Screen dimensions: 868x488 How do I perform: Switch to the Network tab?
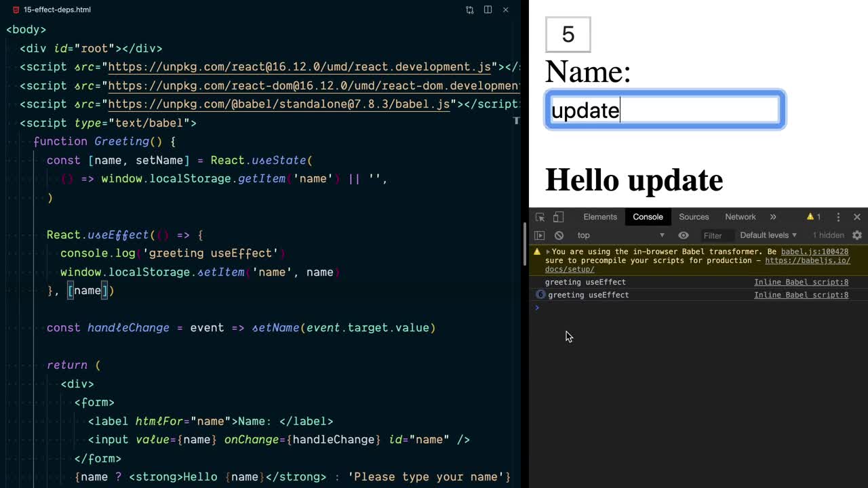(740, 217)
